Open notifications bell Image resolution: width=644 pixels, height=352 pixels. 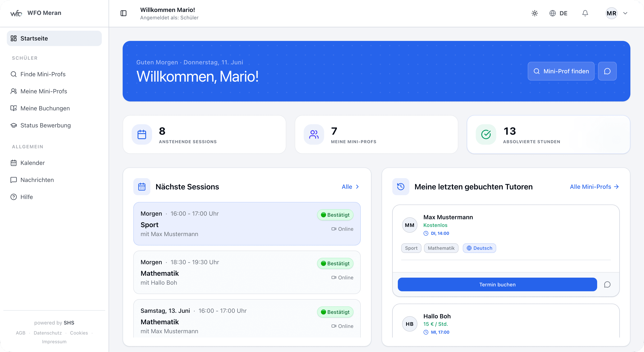(x=585, y=13)
